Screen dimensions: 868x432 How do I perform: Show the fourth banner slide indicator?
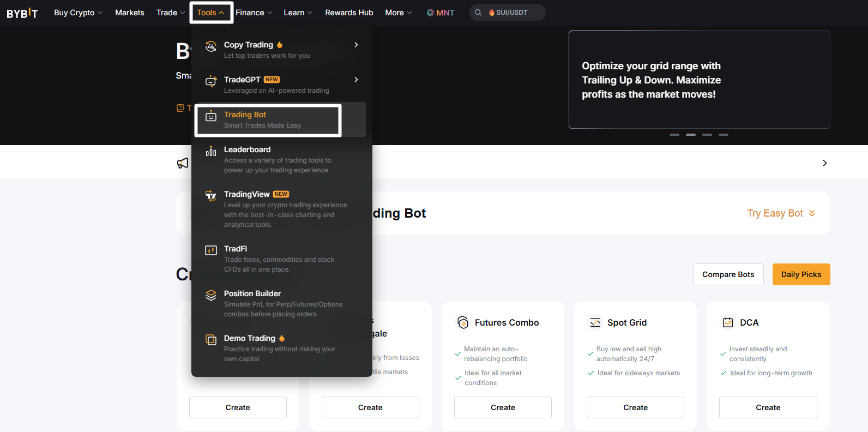click(x=724, y=134)
